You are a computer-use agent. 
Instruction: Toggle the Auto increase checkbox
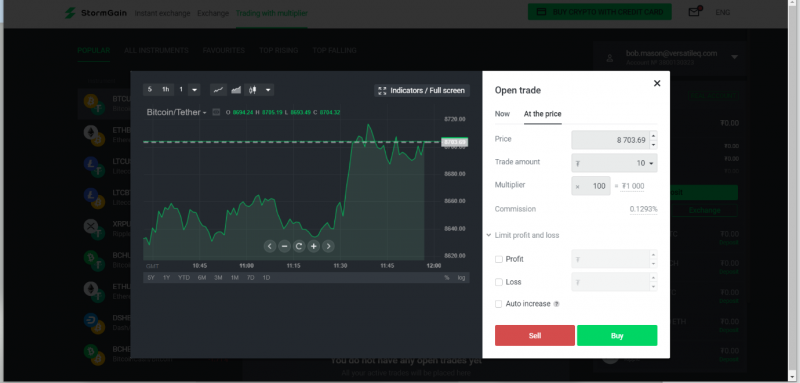499,304
